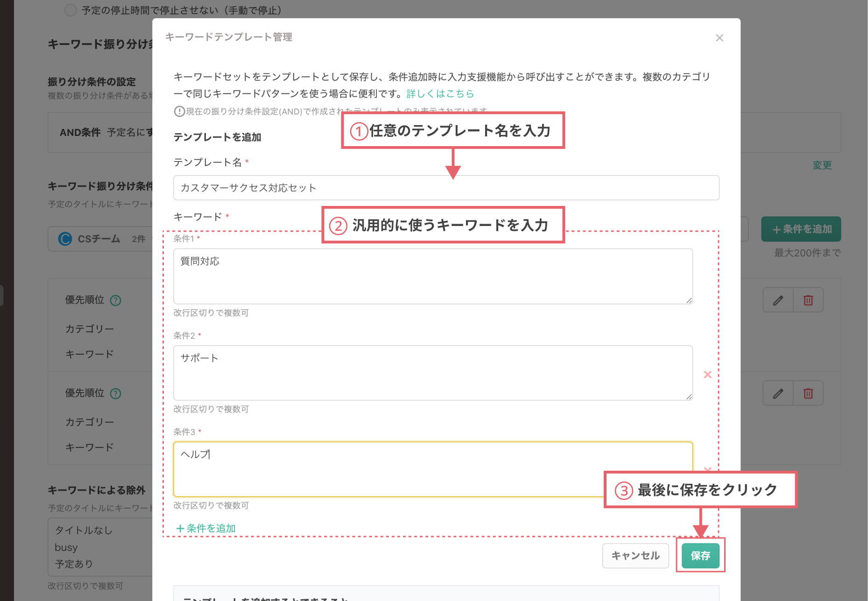
Task: Close the キーワードテンプレート管理 dialog
Action: (x=720, y=38)
